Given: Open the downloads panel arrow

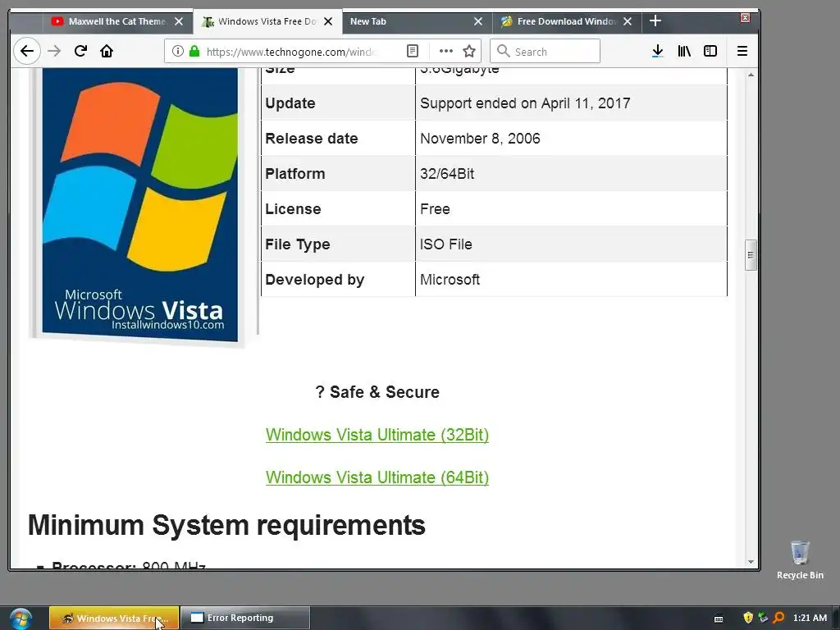Looking at the screenshot, I should coord(658,52).
